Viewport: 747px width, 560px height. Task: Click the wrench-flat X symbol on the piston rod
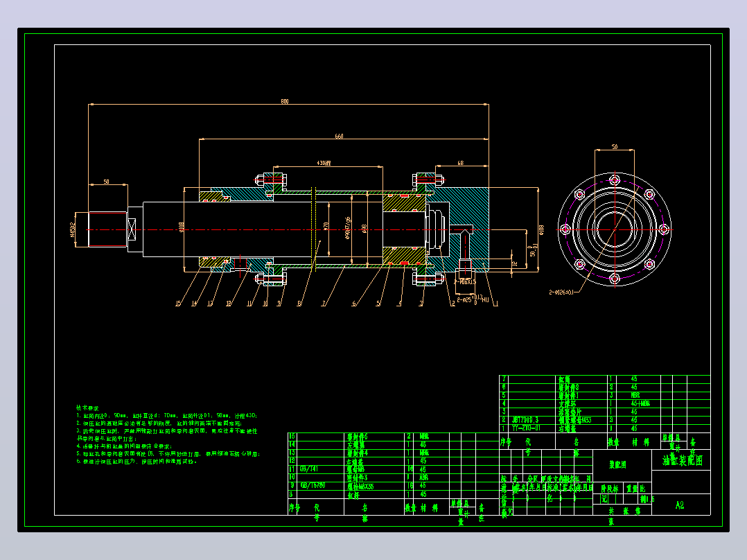(x=132, y=229)
